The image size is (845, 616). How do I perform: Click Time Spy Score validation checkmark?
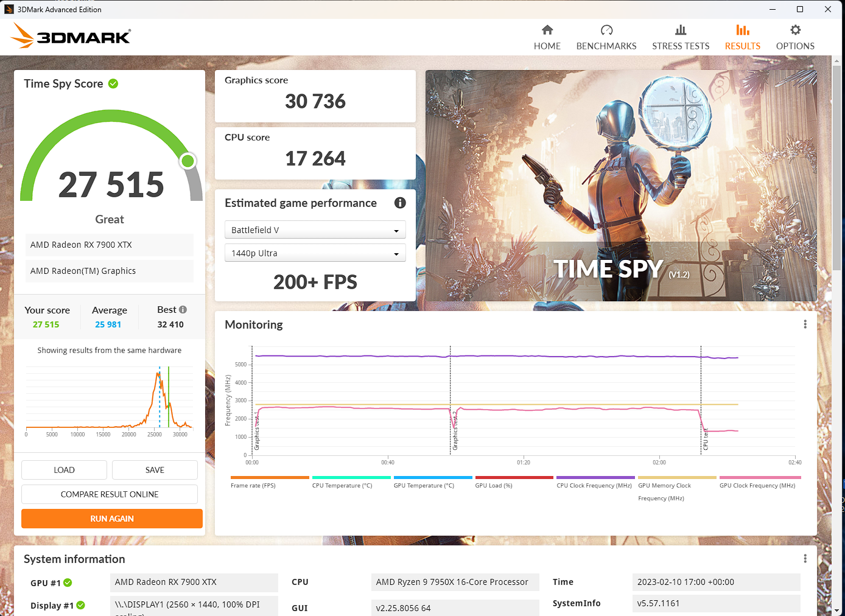[x=113, y=84]
